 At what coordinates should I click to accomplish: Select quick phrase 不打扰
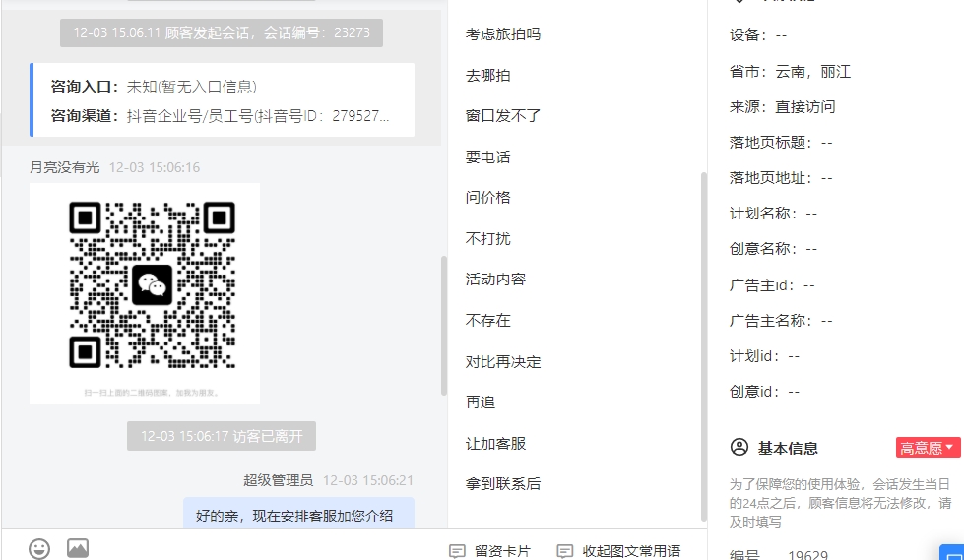pyautogui.click(x=487, y=238)
